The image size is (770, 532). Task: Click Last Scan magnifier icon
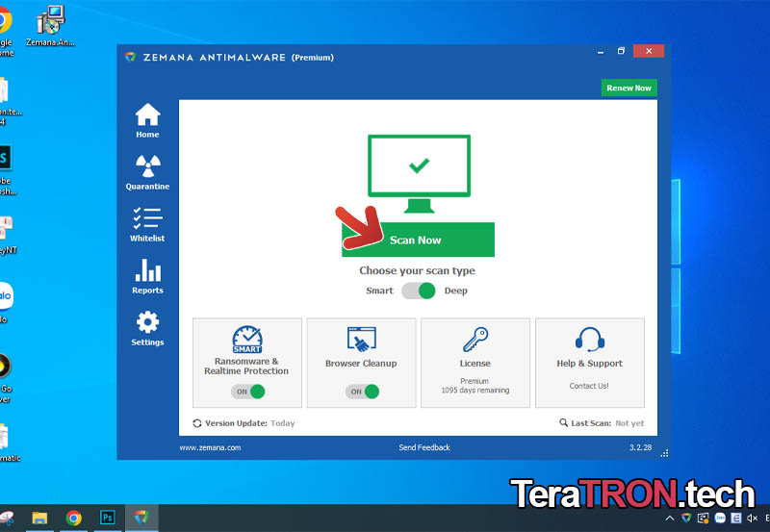(563, 422)
